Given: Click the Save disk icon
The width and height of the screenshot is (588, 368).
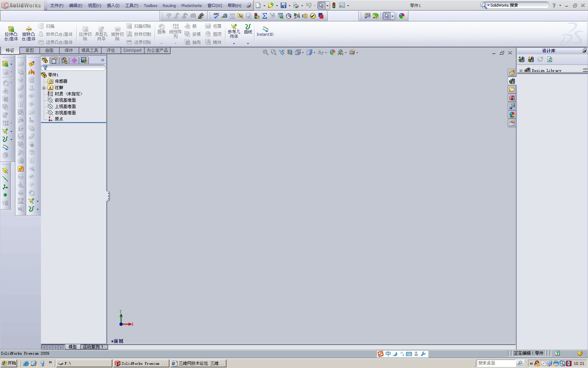Looking at the screenshot, I should point(283,5).
